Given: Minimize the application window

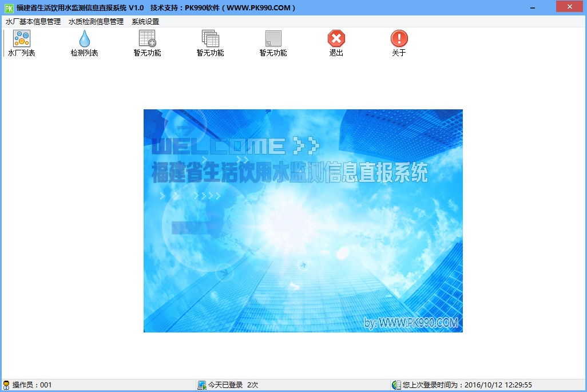Looking at the screenshot, I should pos(532,7).
